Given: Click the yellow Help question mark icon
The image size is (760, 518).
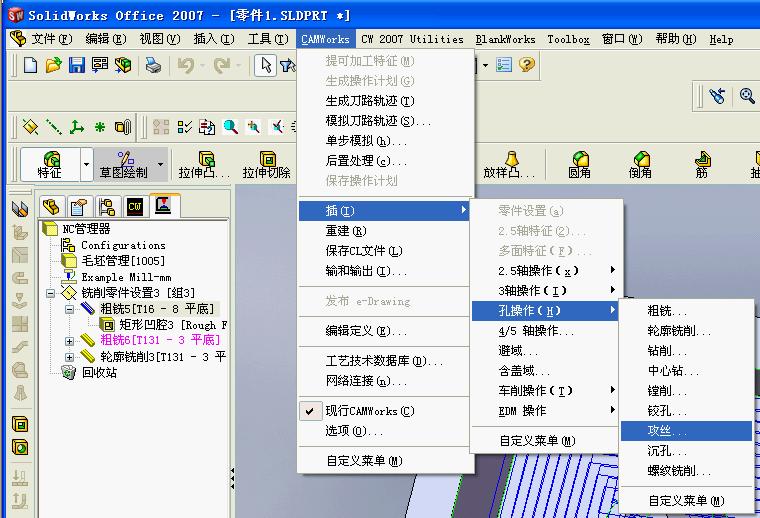Looking at the screenshot, I should [527, 64].
